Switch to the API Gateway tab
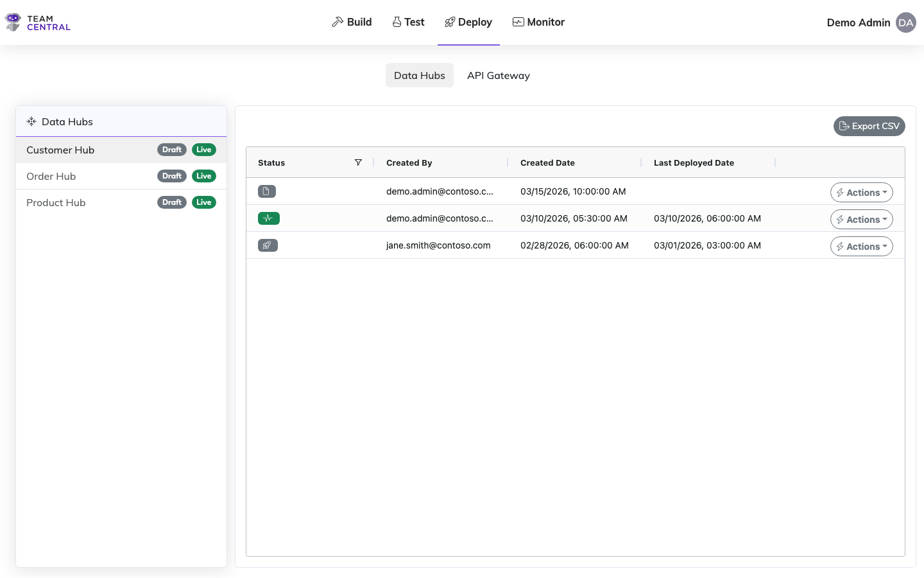Image resolution: width=924 pixels, height=578 pixels. pyautogui.click(x=499, y=75)
